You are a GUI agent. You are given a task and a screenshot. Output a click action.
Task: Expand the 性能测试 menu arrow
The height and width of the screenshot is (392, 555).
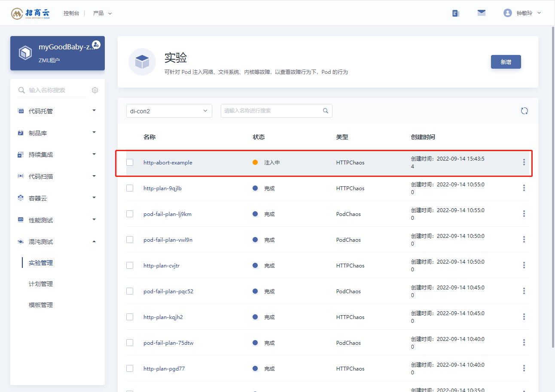click(x=94, y=219)
